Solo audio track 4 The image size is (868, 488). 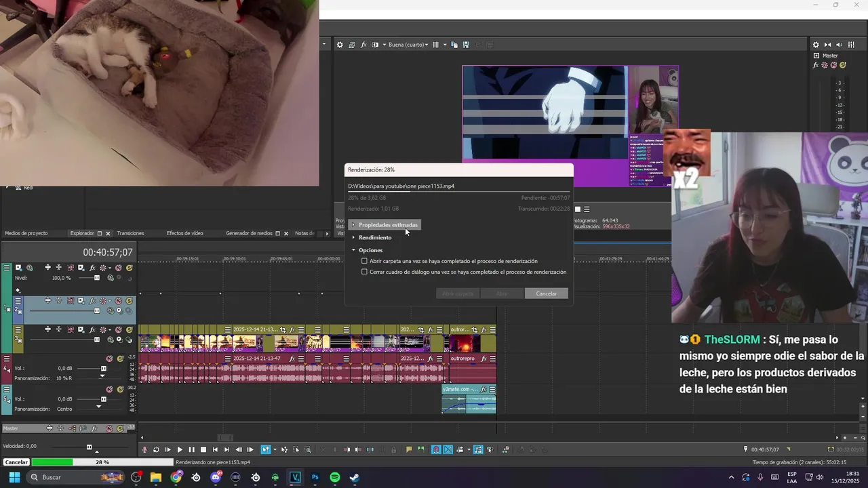click(x=121, y=359)
